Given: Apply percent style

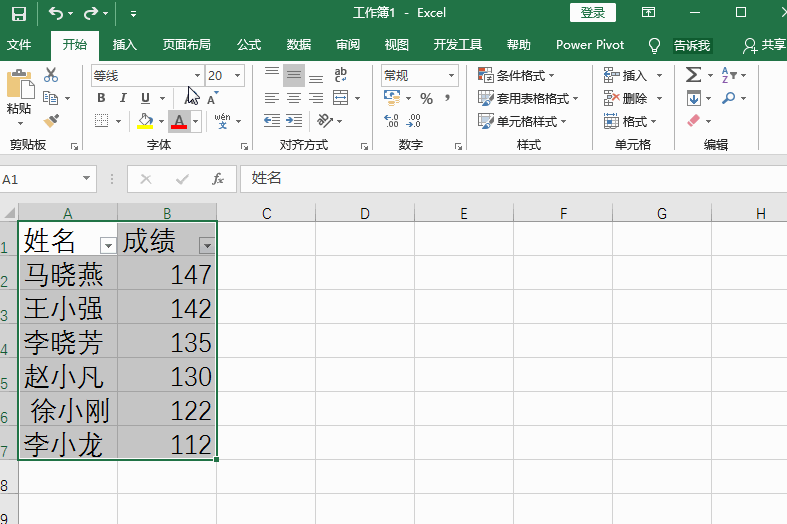Looking at the screenshot, I should point(427,98).
